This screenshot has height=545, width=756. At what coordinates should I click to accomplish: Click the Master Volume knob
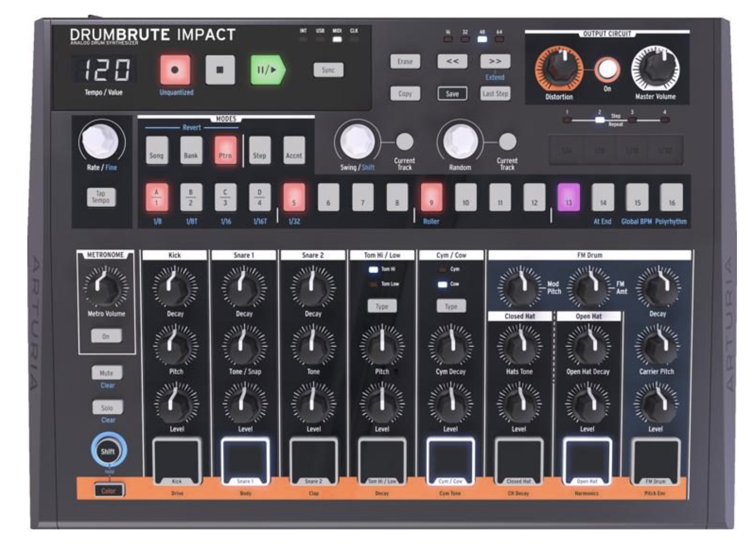[655, 69]
